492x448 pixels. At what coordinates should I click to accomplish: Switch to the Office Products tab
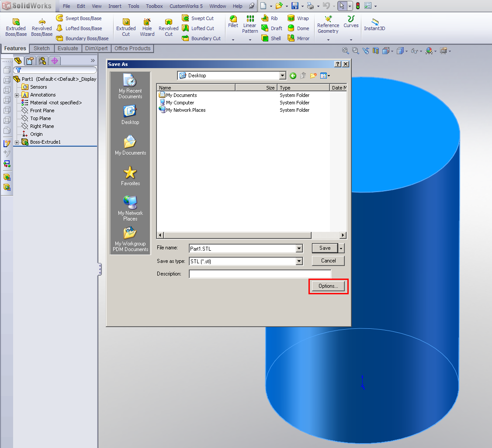(132, 48)
